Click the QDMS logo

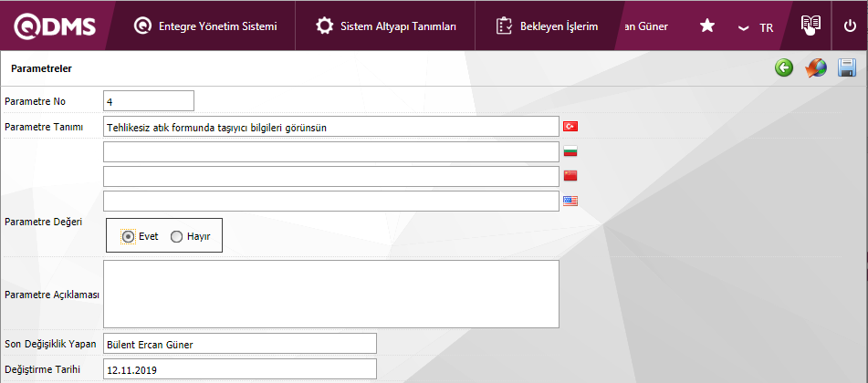pos(55,26)
